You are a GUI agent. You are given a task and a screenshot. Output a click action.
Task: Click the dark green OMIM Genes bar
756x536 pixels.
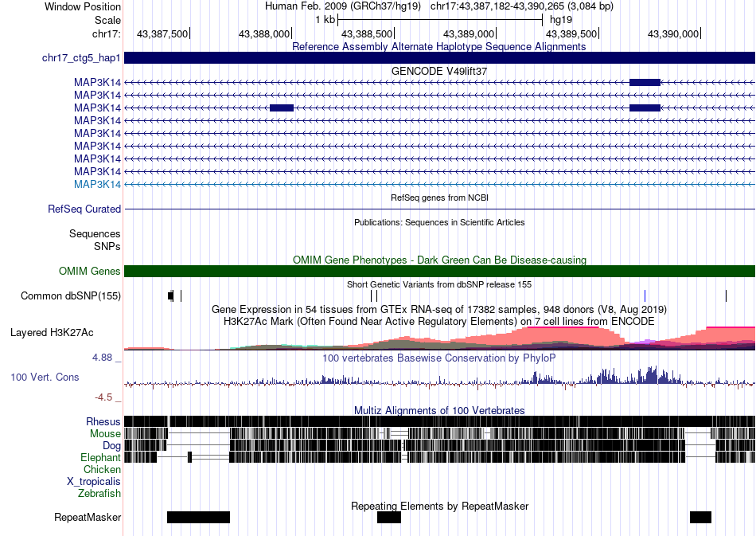[440, 271]
